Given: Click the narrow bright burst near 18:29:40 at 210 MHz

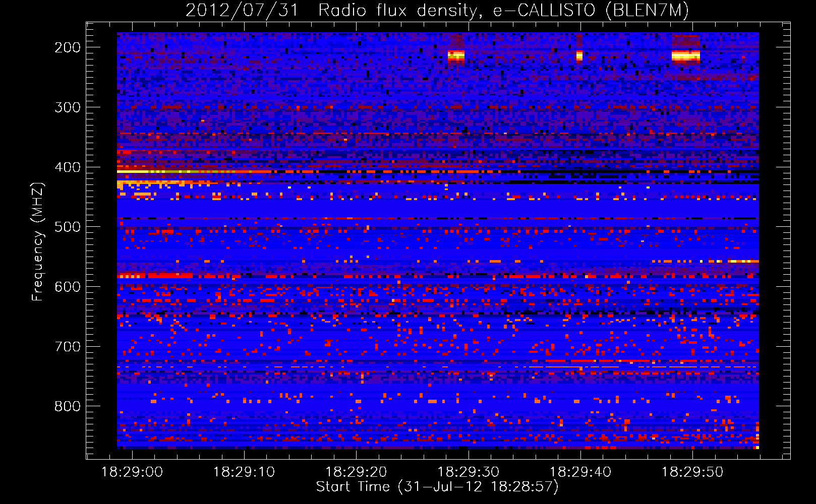Looking at the screenshot, I should 579,55.
